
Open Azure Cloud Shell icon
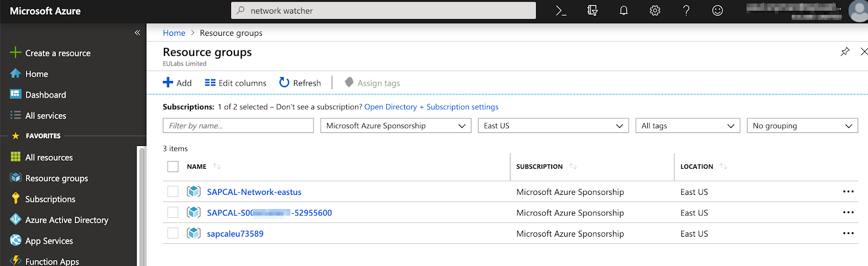(x=561, y=11)
